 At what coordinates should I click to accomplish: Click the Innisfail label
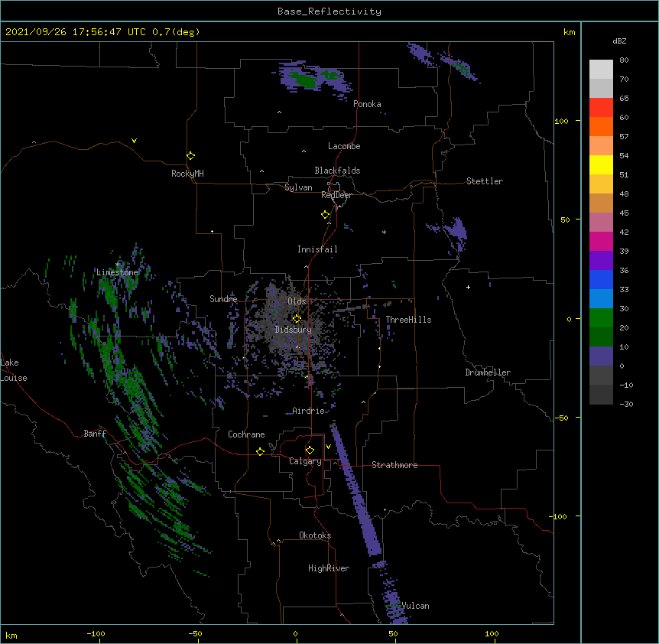(x=317, y=249)
